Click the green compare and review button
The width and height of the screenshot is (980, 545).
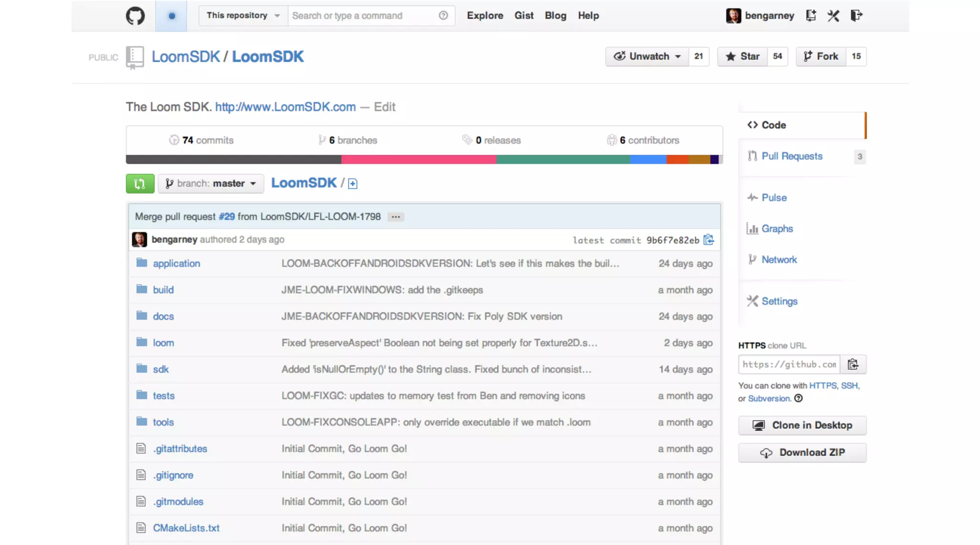tap(140, 183)
